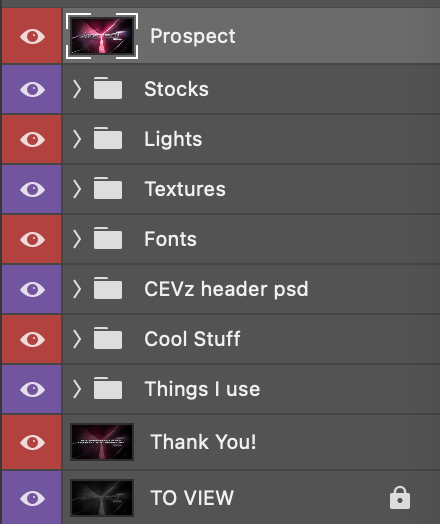Select the TO VIEW layer name
Image resolution: width=440 pixels, height=524 pixels.
(192, 498)
